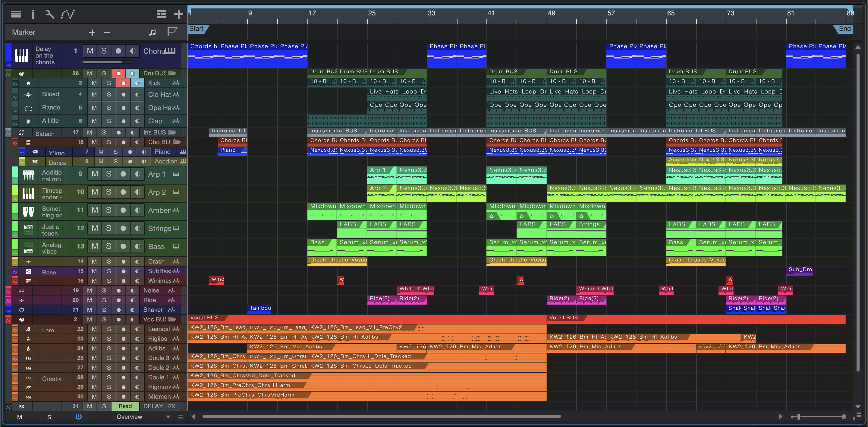Image resolution: width=868 pixels, height=427 pixels.
Task: Mute the Kick track
Action: tap(94, 83)
